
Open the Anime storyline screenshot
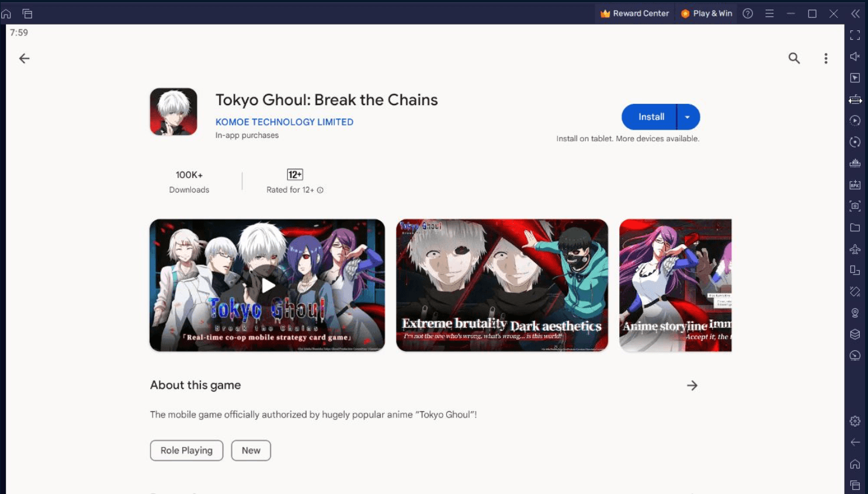pyautogui.click(x=675, y=286)
